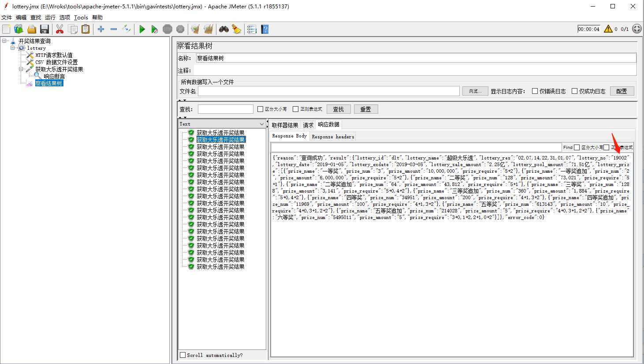The image size is (644, 364).
Task: Clear all results with double-broom icon
Action: coord(208,29)
